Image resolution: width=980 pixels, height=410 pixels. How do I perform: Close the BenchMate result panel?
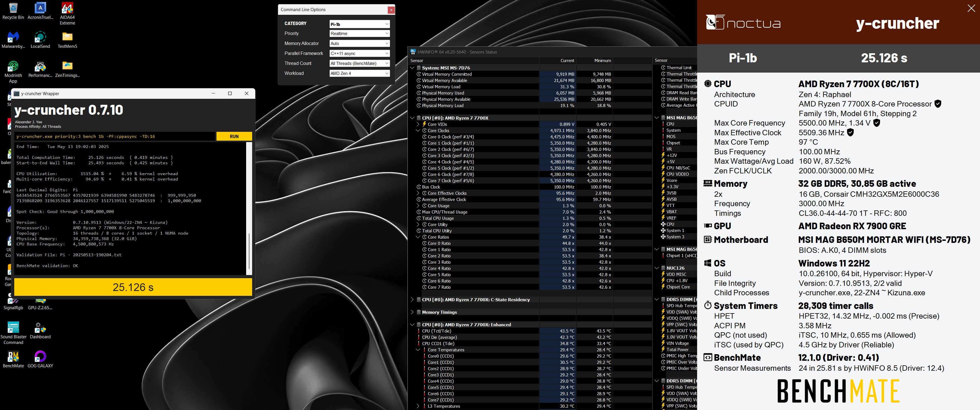point(971,8)
